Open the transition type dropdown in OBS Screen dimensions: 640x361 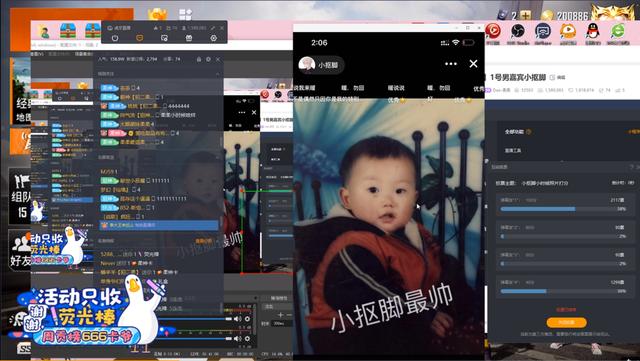click(x=277, y=306)
